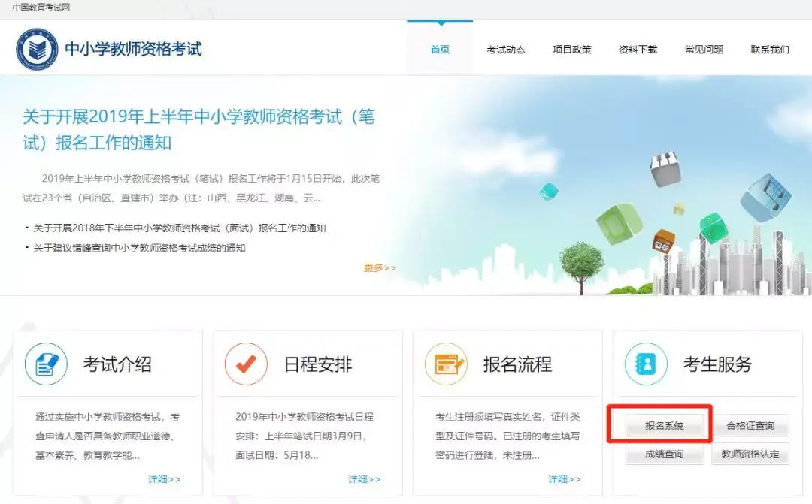Click the 报名流程 card heading
The image size is (812, 504).
pos(518,364)
